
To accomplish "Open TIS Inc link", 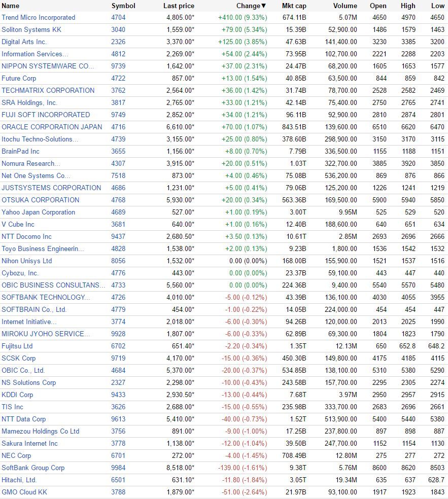I will [12, 407].
